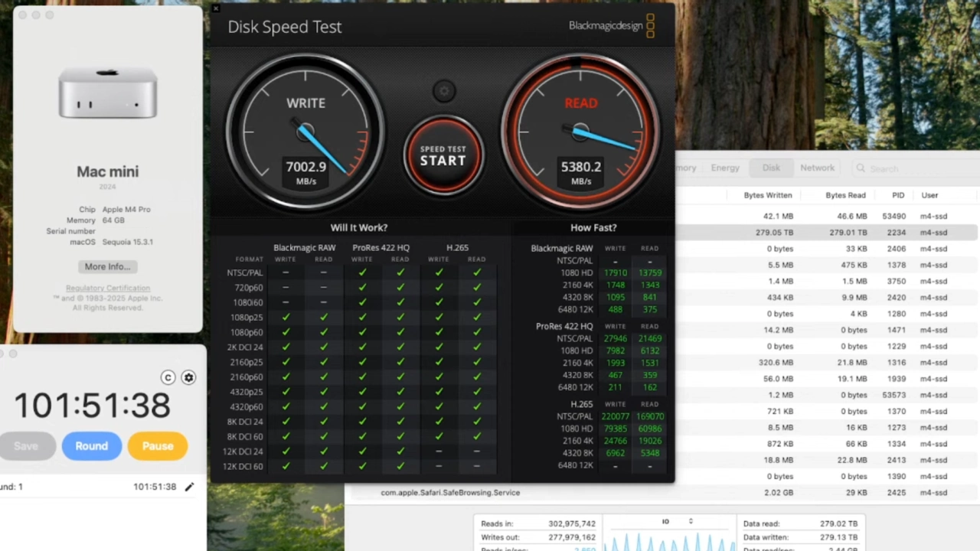The image size is (980, 551).
Task: Click the WRITE speed gauge
Action: pos(305,132)
